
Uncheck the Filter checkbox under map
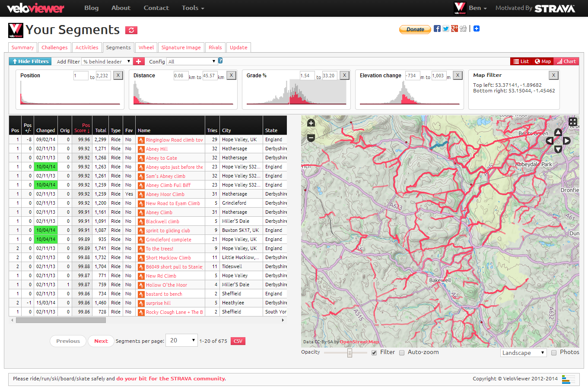(374, 353)
